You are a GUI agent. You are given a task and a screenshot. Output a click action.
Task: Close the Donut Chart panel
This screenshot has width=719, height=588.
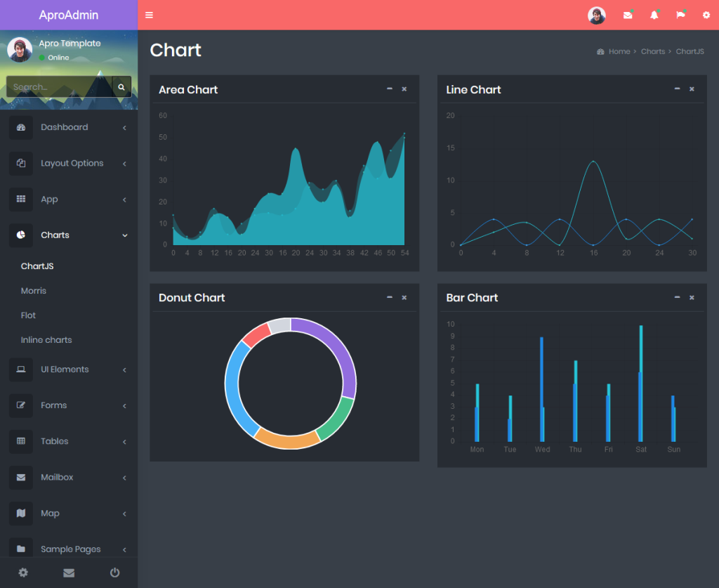coord(404,298)
